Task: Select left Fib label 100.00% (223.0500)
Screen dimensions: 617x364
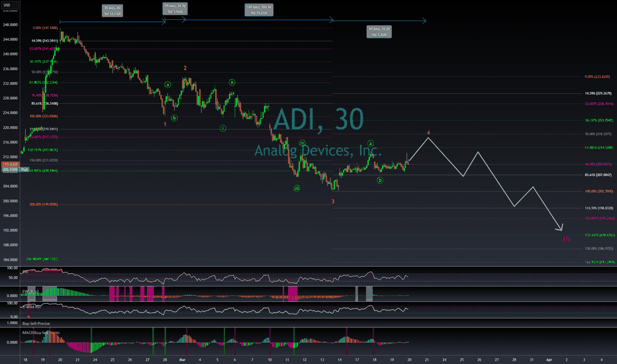Action: (44, 116)
